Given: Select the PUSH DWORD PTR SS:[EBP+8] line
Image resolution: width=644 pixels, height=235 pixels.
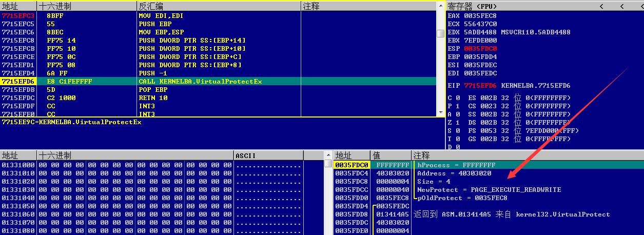Looking at the screenshot, I should tap(218, 65).
